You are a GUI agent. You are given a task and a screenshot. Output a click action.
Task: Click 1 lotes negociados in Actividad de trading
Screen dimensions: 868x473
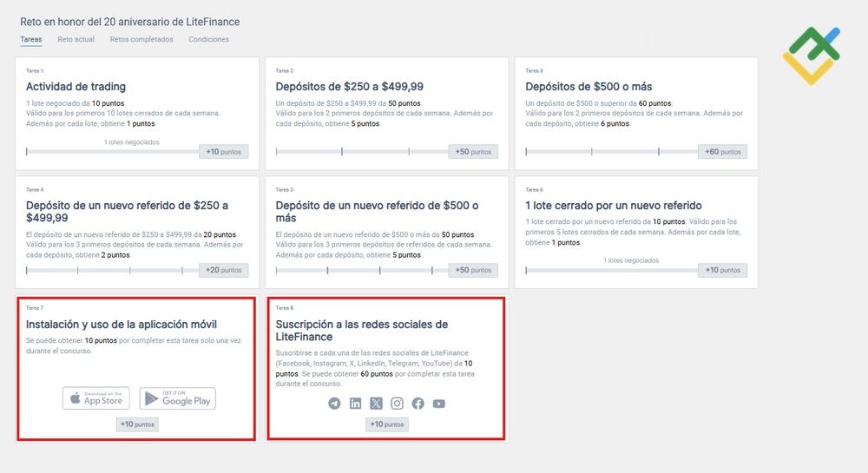(x=132, y=142)
